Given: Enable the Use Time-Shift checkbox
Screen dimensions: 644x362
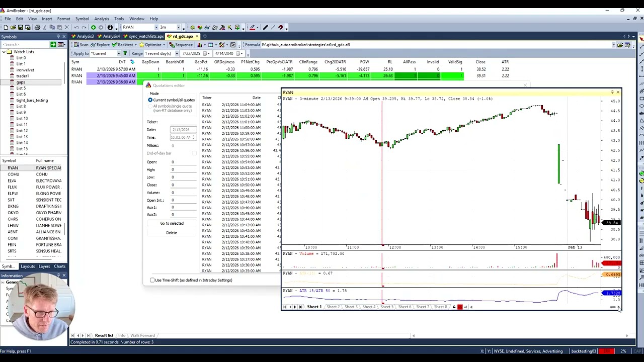Looking at the screenshot, I should tap(152, 280).
